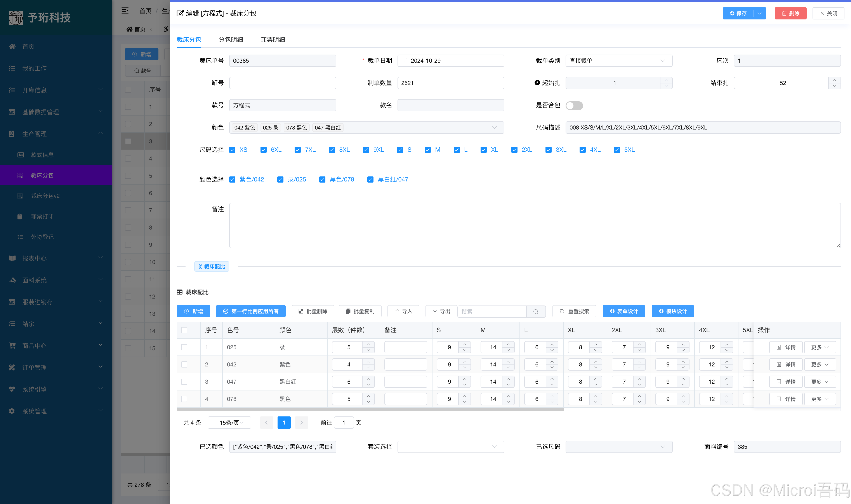The width and height of the screenshot is (851, 504).
Task: Switch to the 菲票明细 tab
Action: tap(272, 40)
